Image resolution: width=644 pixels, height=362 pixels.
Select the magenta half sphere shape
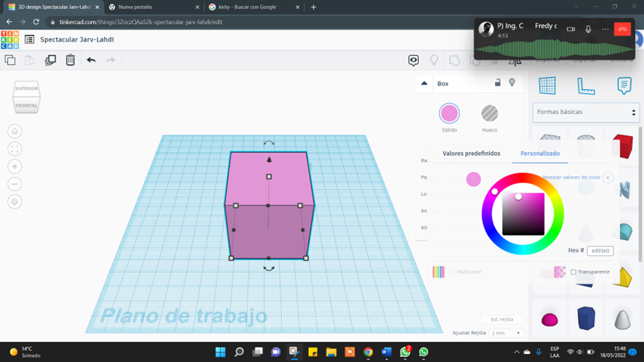[550, 319]
